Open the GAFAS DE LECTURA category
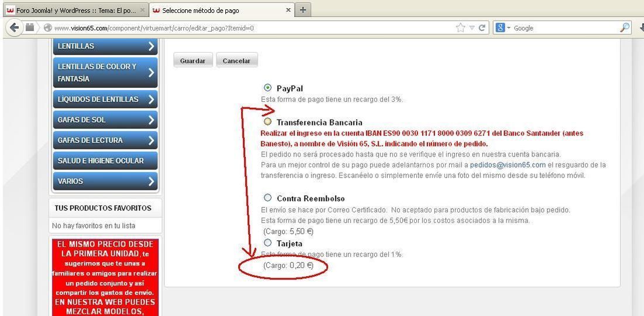Screen dimensions: 644x316 click(x=105, y=140)
